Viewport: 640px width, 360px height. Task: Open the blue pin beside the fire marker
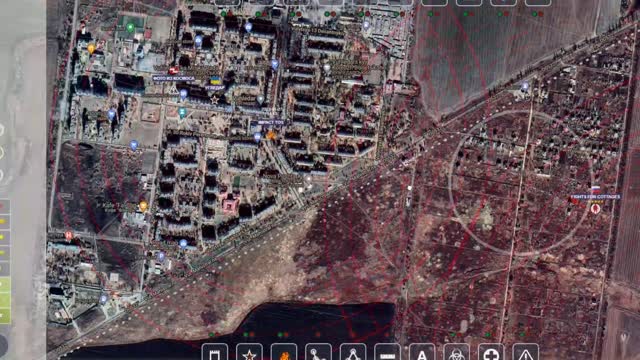257,137
